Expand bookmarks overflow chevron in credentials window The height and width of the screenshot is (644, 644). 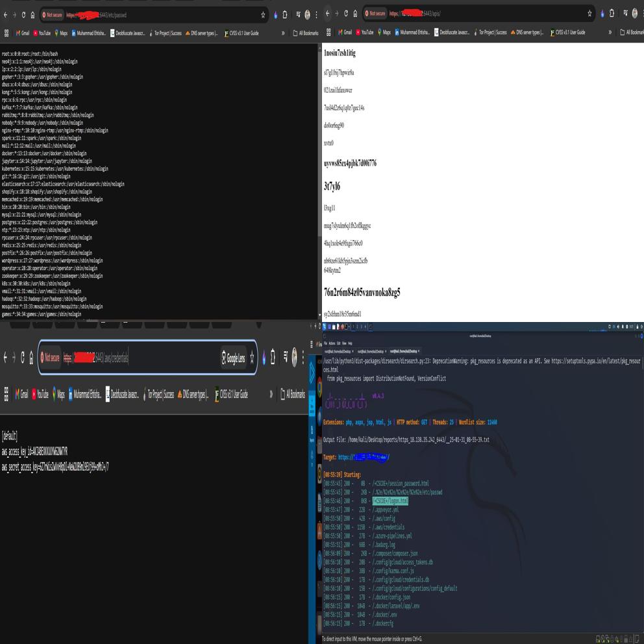271,394
